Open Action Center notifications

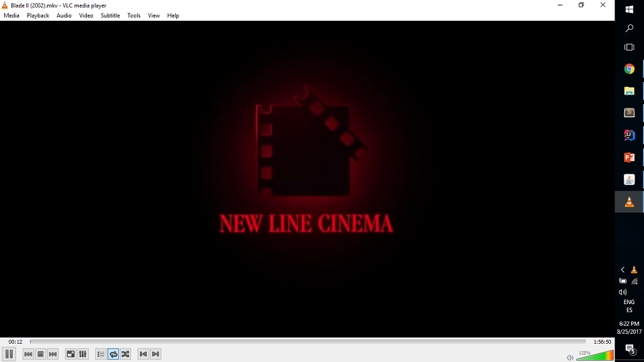point(629,350)
